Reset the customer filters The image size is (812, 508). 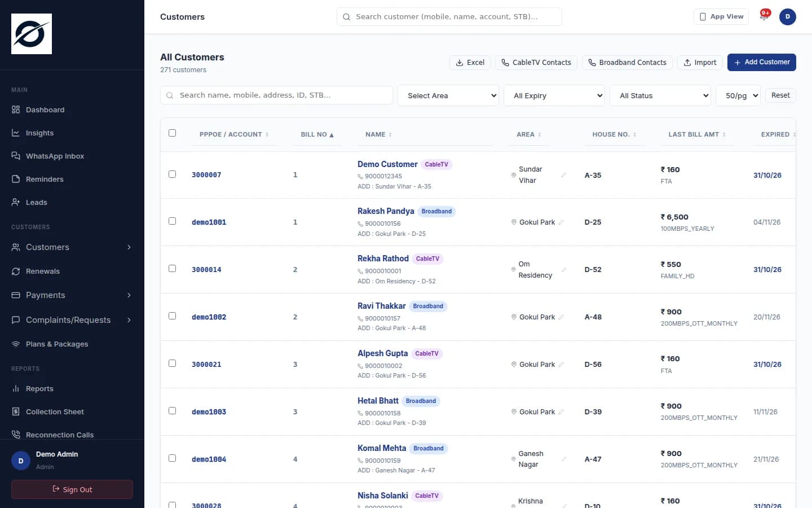click(780, 95)
